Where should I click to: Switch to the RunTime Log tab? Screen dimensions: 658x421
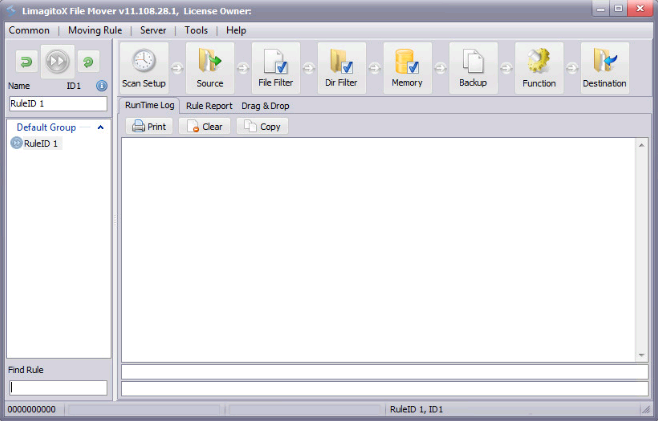point(149,105)
